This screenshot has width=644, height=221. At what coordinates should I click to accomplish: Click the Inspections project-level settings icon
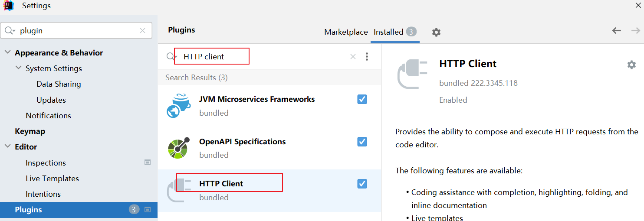coord(148,162)
